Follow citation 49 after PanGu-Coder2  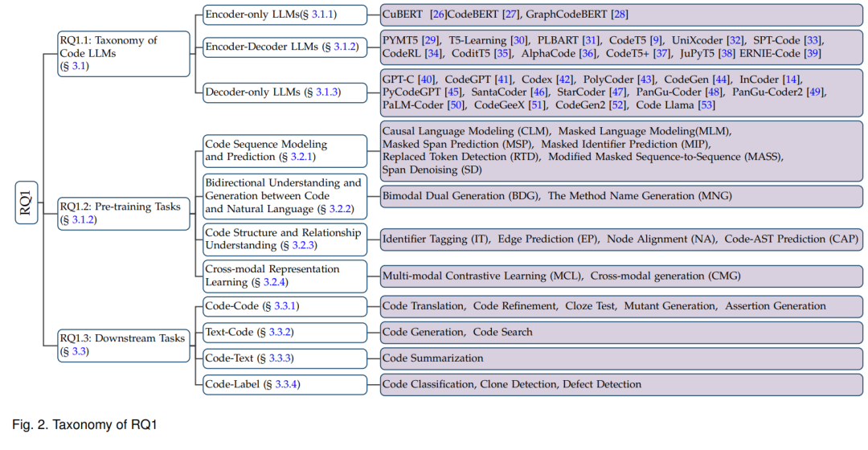(x=815, y=92)
